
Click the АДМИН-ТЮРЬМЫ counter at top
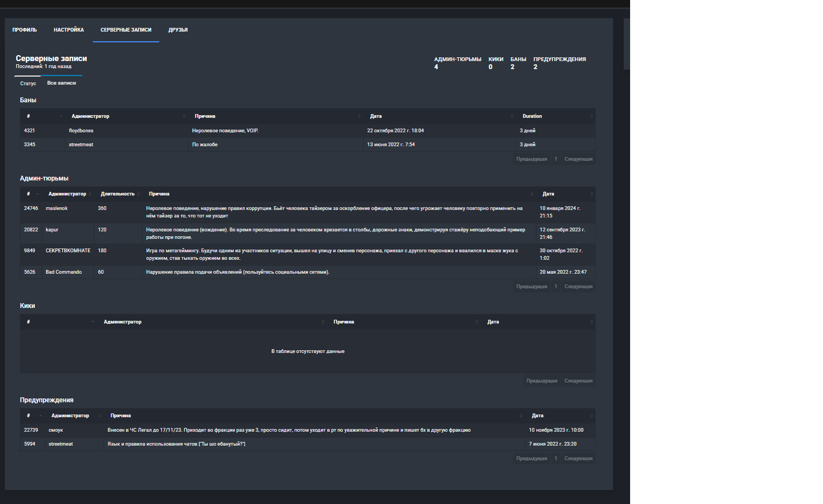(x=458, y=63)
